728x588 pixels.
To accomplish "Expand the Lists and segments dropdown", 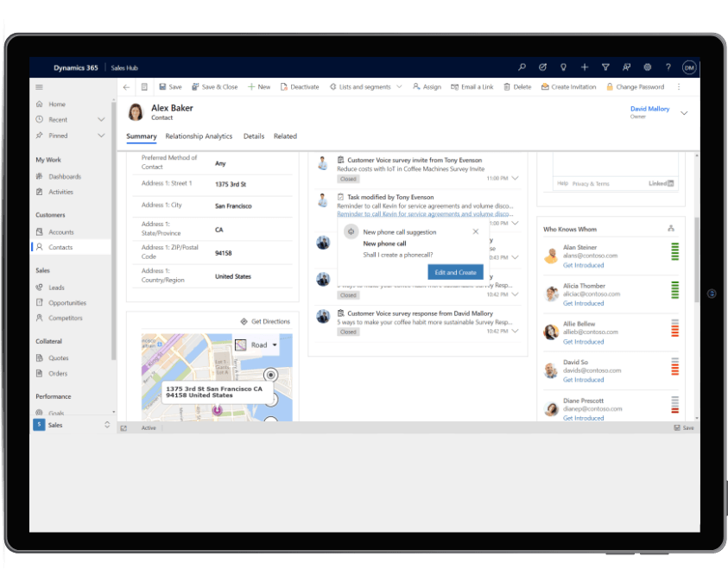I will point(399,87).
